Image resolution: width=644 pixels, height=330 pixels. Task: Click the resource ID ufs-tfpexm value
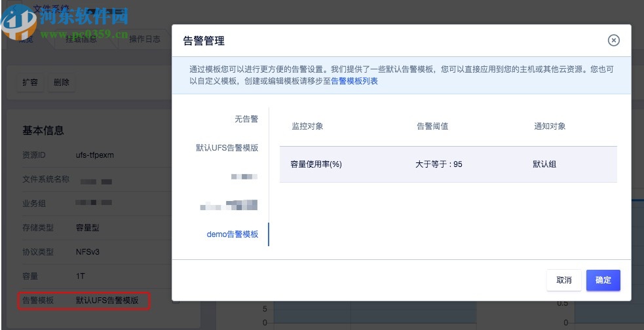coord(95,155)
